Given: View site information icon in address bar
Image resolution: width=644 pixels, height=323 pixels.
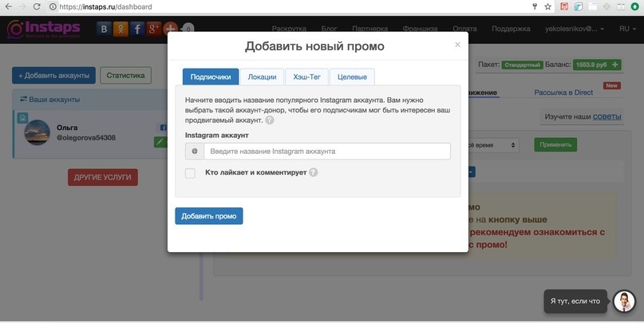Looking at the screenshot, I should click(x=53, y=6).
